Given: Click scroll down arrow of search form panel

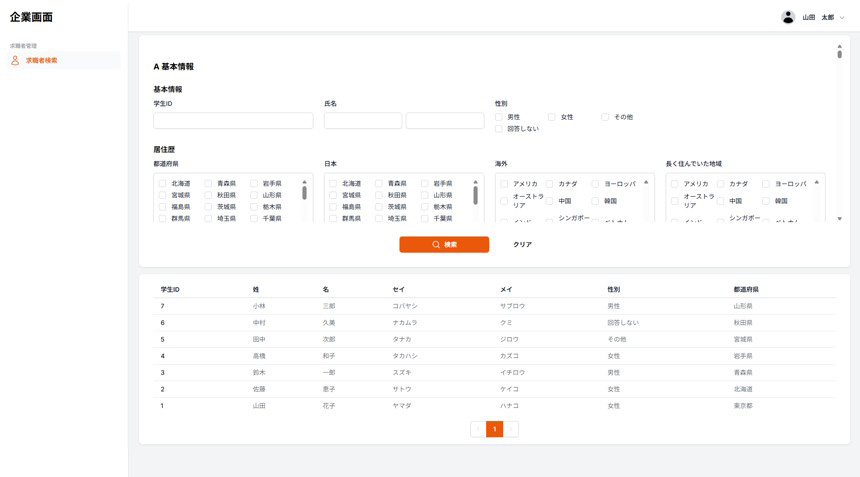Looking at the screenshot, I should click(x=839, y=219).
